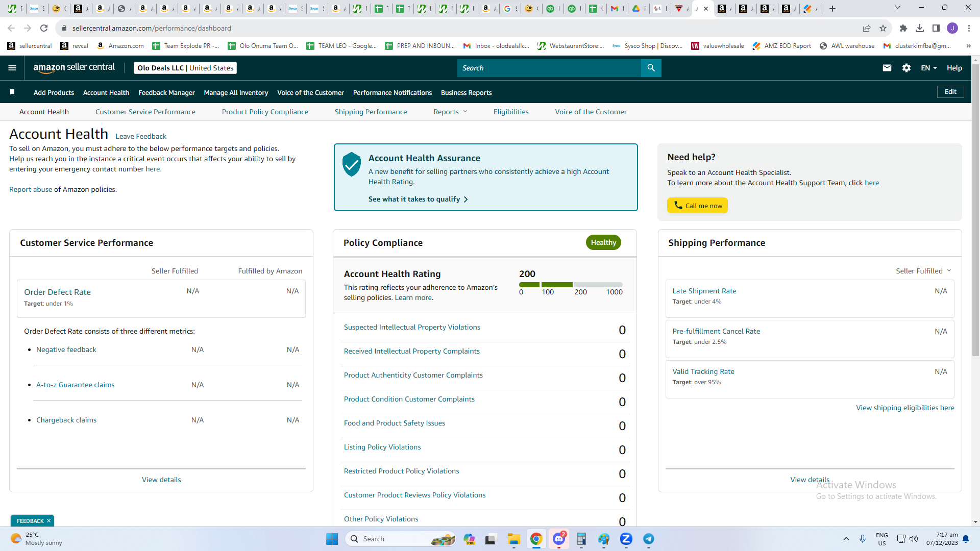Open EN language dropdown

click(x=929, y=68)
